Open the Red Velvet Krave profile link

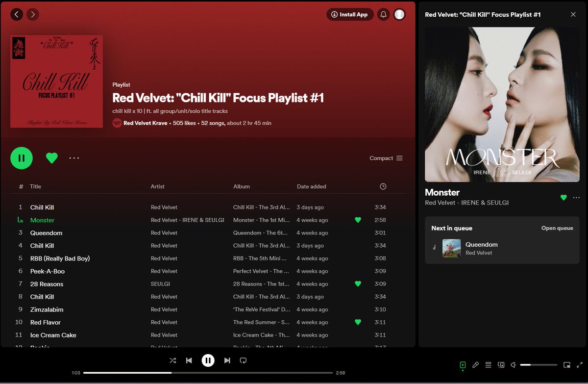pos(145,123)
